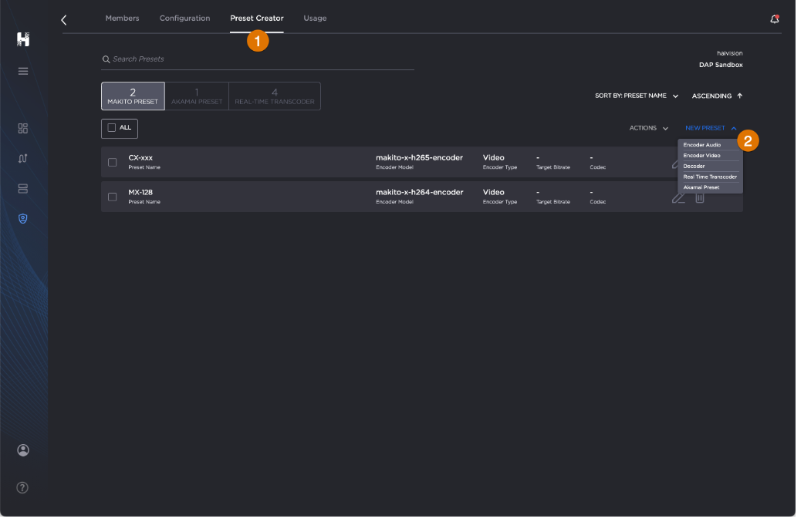811x532 pixels.
Task: Click the Haivision logo in the sidebar
Action: click(x=22, y=37)
